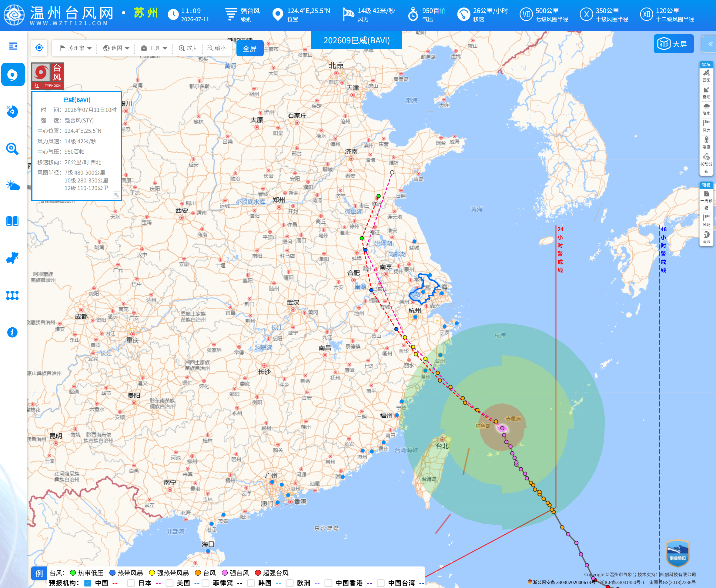The image size is (716, 588).
Task: Select the 202609巴威(BAVI) typhoon tab
Action: (x=357, y=40)
